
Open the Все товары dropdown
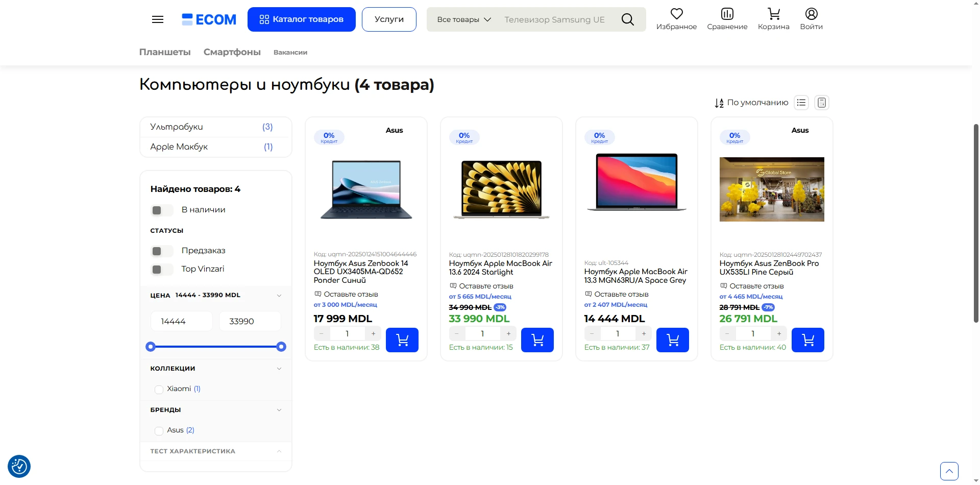coord(463,19)
